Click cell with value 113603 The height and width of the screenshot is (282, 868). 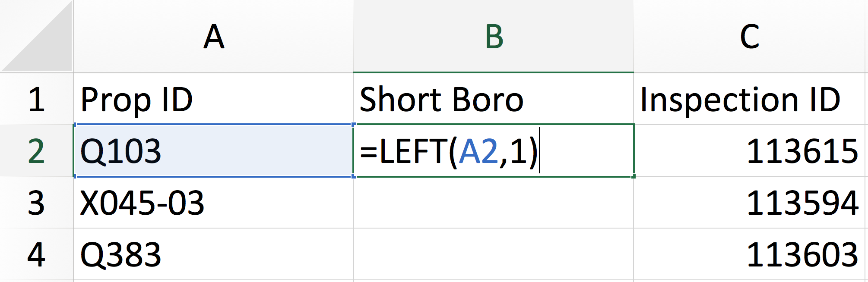[751, 254]
